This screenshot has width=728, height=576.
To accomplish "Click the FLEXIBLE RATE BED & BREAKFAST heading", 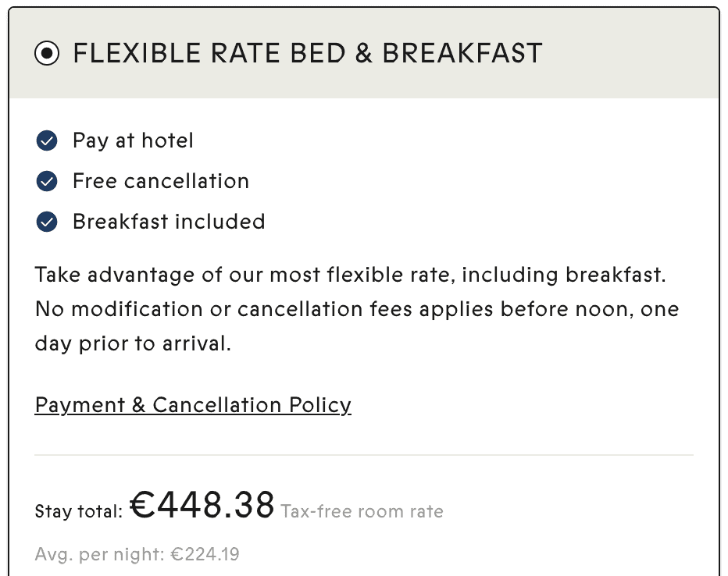I will pyautogui.click(x=307, y=54).
